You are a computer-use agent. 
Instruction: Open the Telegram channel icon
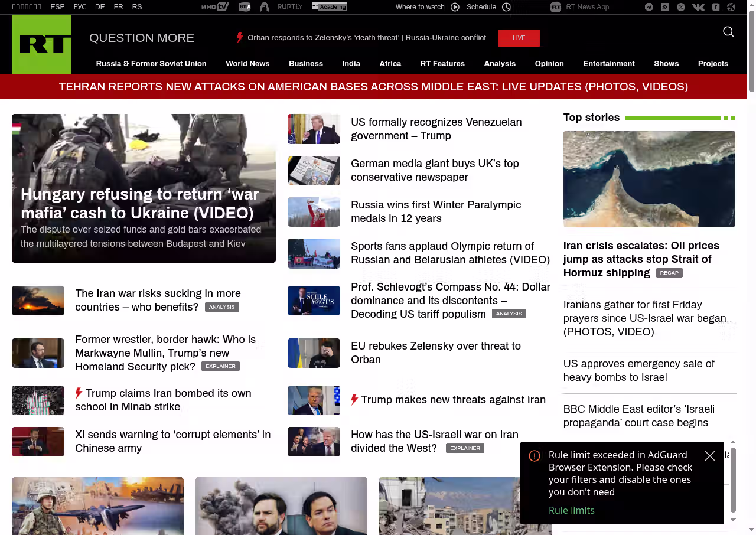[649, 7]
